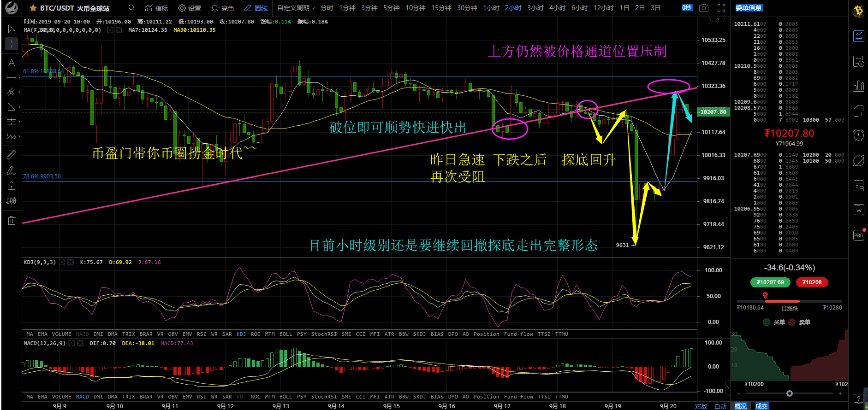Collapse the chart header with up chevron

[717, 19]
